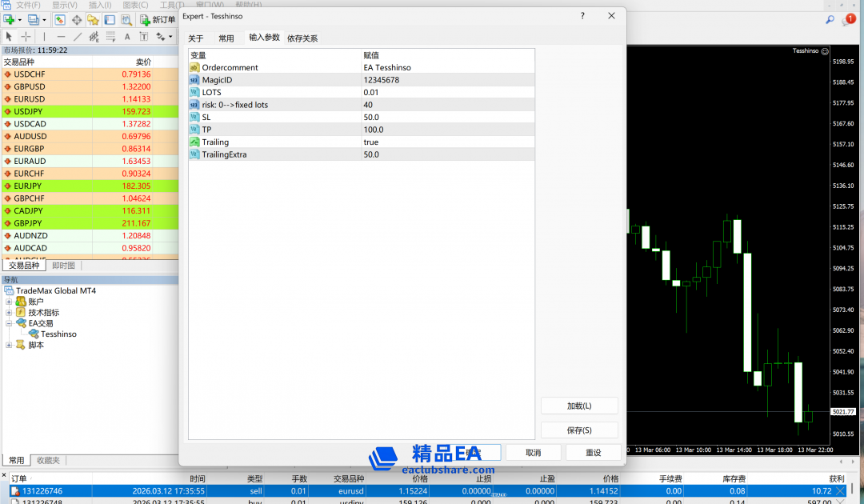
Task: Select the text label A tool
Action: click(127, 37)
